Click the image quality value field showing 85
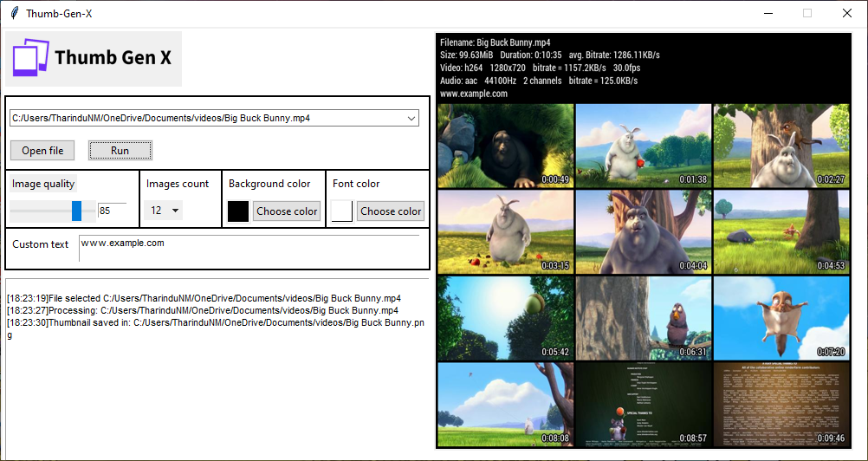This screenshot has height=461, width=868. [112, 211]
